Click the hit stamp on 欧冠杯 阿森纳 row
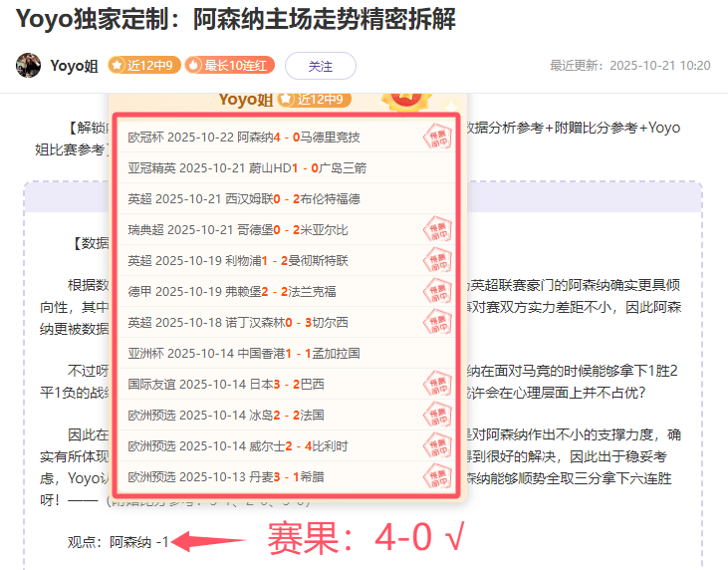 pos(436,137)
